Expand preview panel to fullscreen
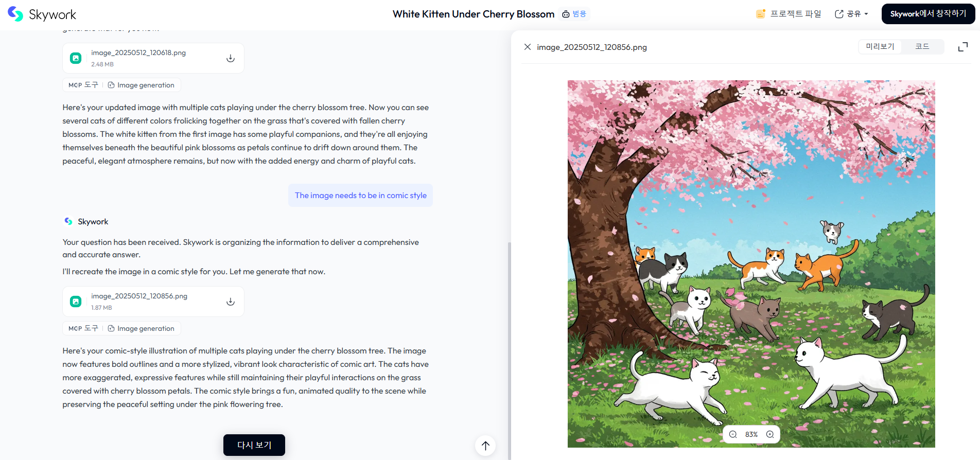The image size is (980, 460). click(x=963, y=47)
